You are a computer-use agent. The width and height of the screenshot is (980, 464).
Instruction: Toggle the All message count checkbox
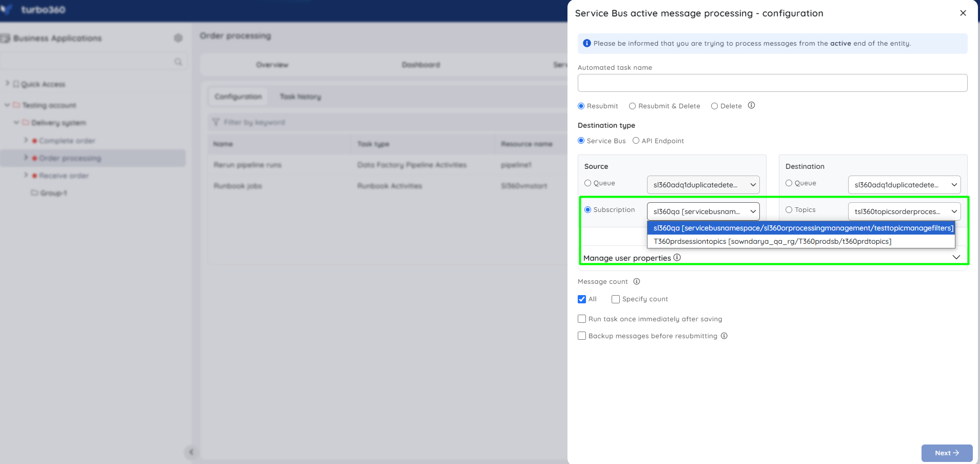pos(582,299)
